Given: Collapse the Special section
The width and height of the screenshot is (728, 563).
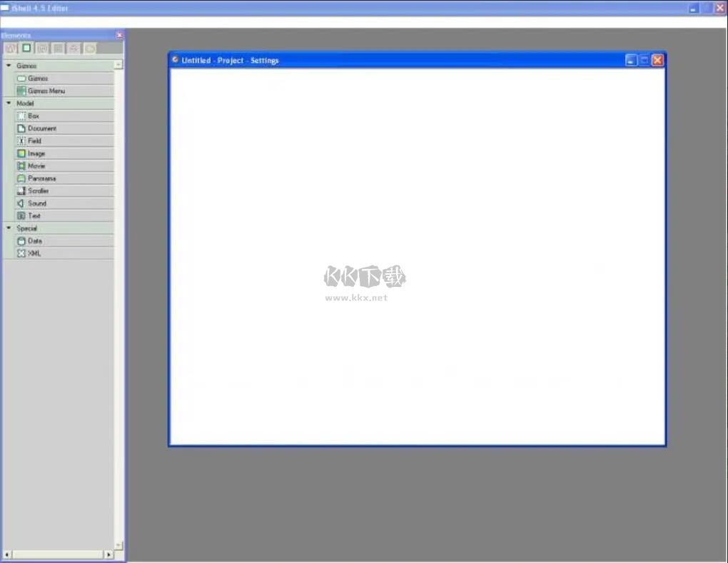Looking at the screenshot, I should (x=8, y=228).
